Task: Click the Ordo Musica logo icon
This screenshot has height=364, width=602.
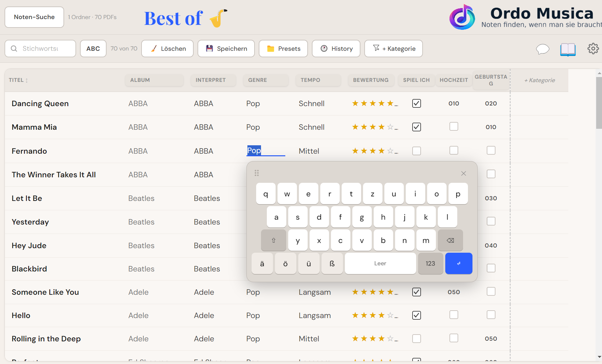Action: click(462, 17)
